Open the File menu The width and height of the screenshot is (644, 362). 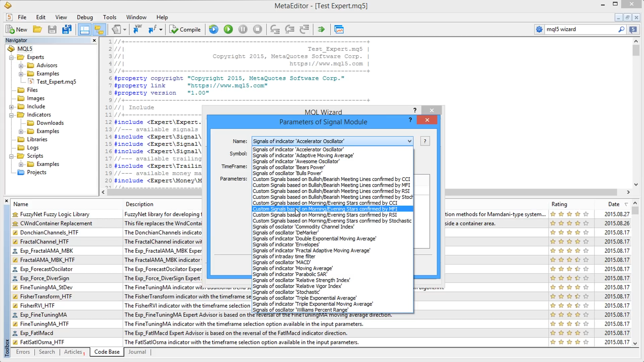[x=22, y=17]
